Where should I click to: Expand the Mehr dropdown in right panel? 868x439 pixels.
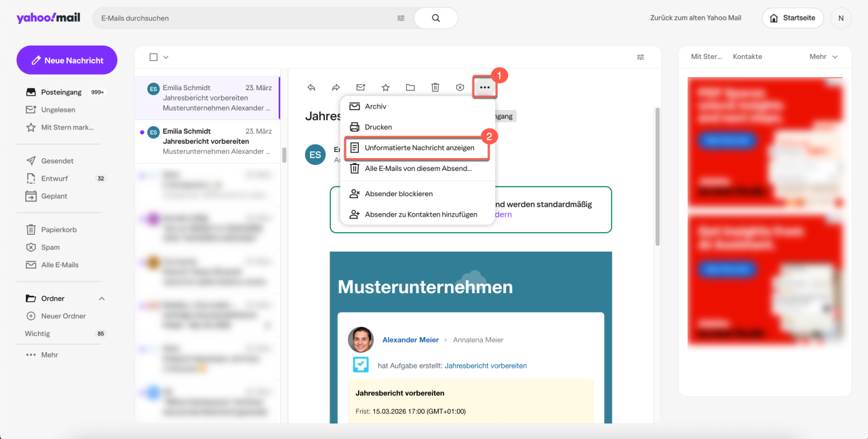click(x=824, y=57)
